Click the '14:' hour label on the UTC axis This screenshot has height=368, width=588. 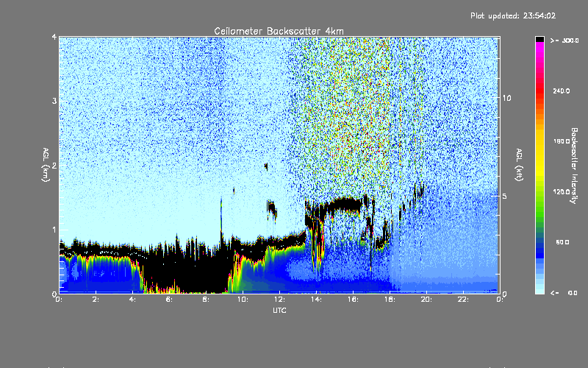pos(316,300)
